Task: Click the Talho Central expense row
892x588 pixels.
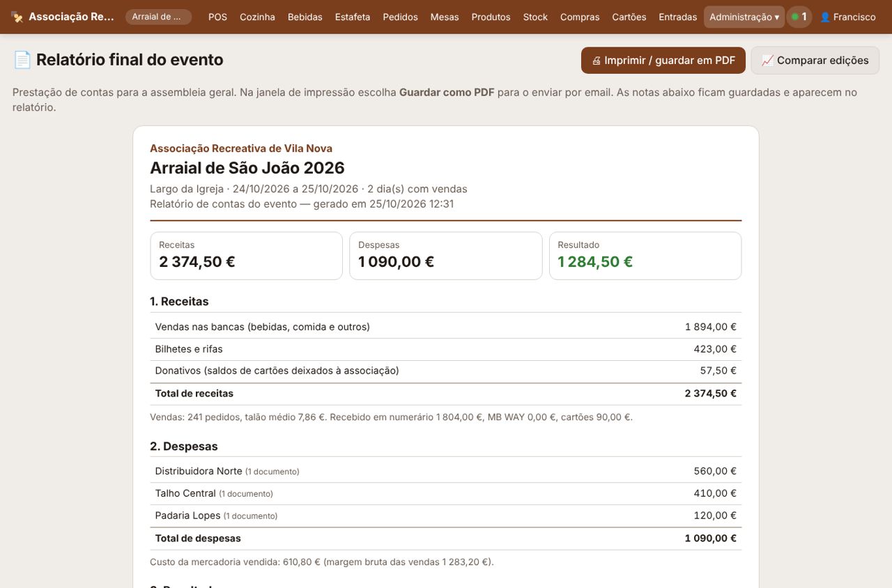Action: 446,493
